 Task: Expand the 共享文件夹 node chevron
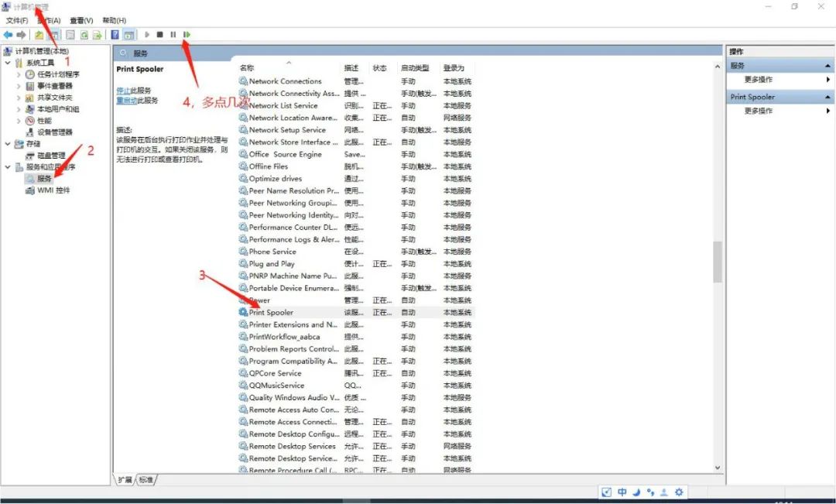click(x=19, y=98)
